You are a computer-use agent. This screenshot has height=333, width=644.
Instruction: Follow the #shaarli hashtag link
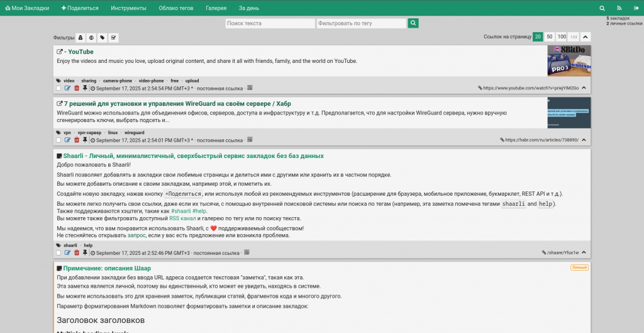180,212
